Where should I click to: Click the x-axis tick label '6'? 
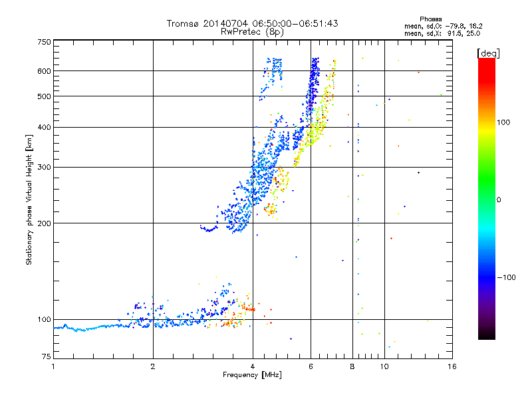(311, 366)
